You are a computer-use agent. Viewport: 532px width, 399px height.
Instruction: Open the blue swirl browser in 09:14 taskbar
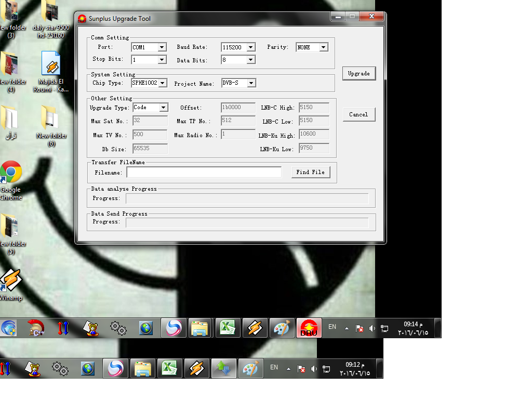click(x=174, y=328)
